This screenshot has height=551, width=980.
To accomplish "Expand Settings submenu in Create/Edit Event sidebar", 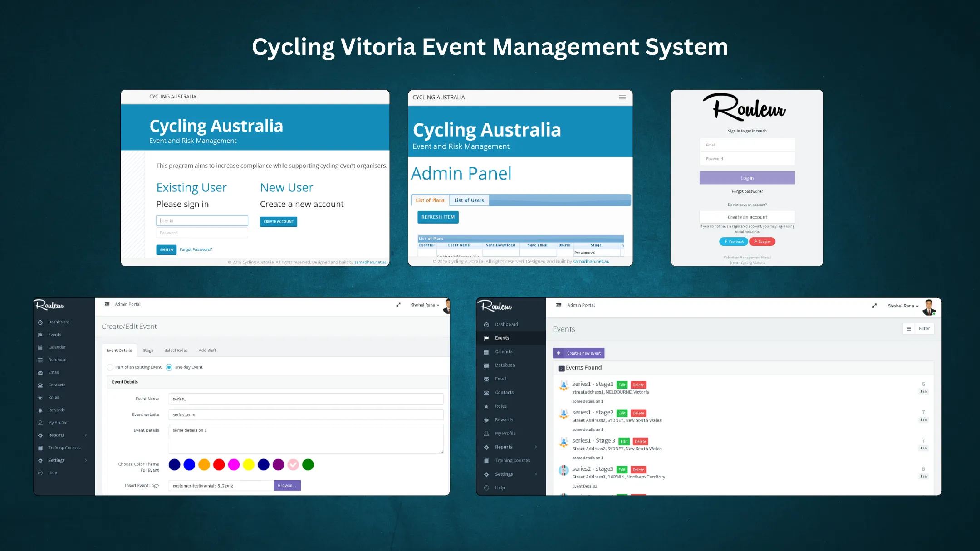I will (x=86, y=460).
